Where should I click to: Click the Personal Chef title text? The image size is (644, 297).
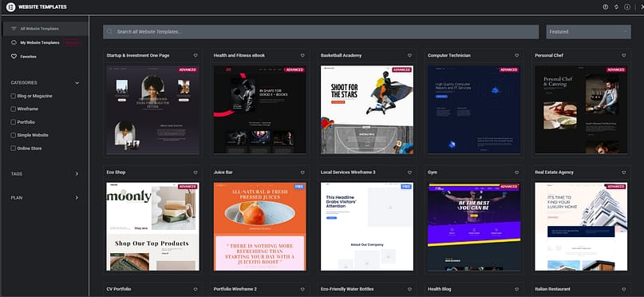pyautogui.click(x=549, y=55)
